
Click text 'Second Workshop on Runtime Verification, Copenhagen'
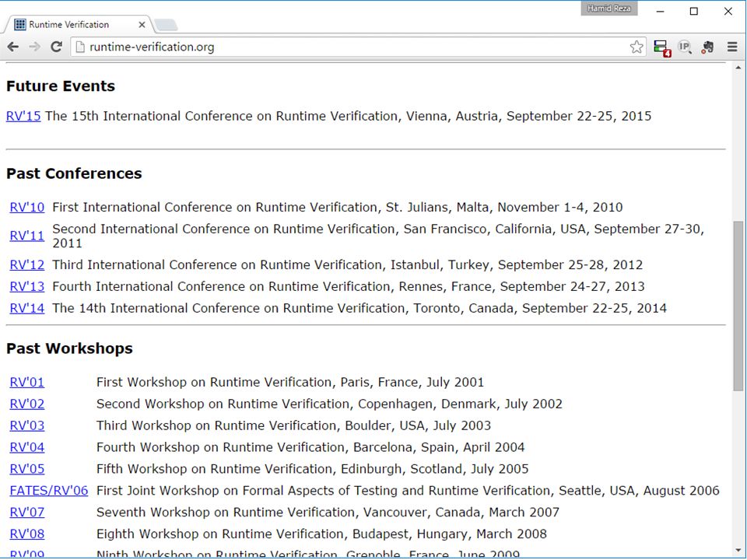pyautogui.click(x=265, y=404)
